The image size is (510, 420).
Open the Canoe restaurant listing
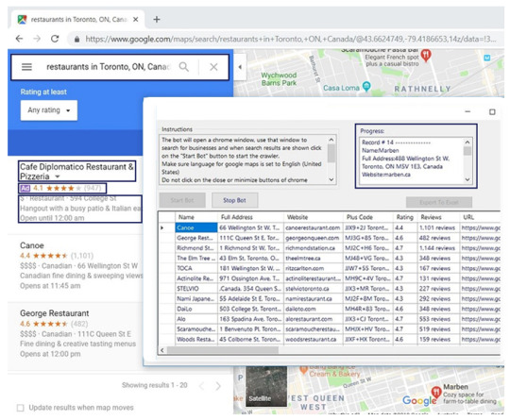pyautogui.click(x=32, y=245)
